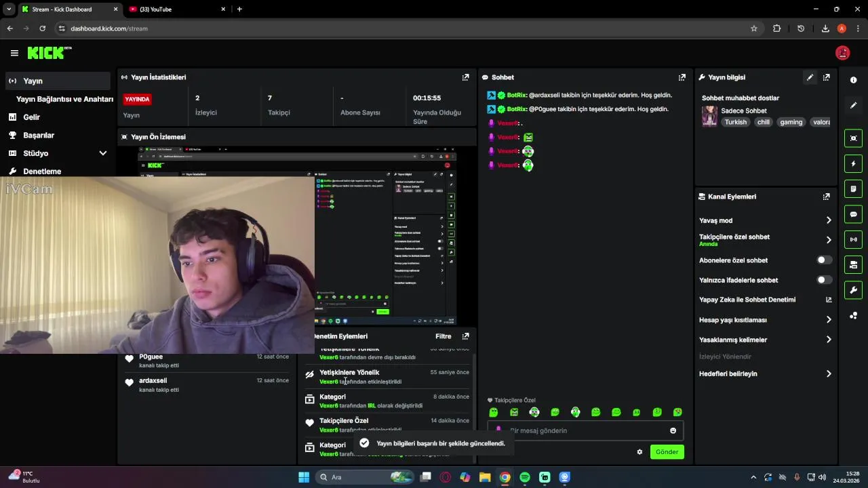Viewport: 868px width, 488px height.
Task: Expand Hedefleri belirleyin options
Action: (x=829, y=373)
